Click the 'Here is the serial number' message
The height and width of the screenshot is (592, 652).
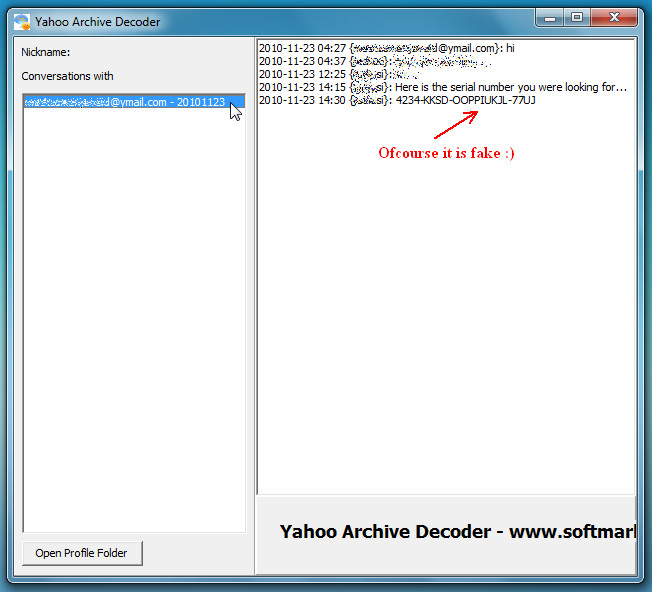[443, 87]
